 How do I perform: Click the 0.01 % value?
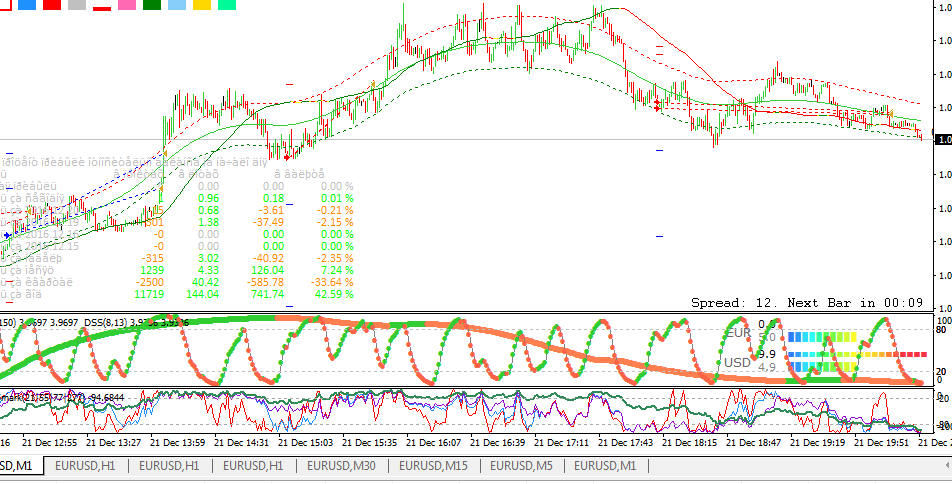coord(335,198)
